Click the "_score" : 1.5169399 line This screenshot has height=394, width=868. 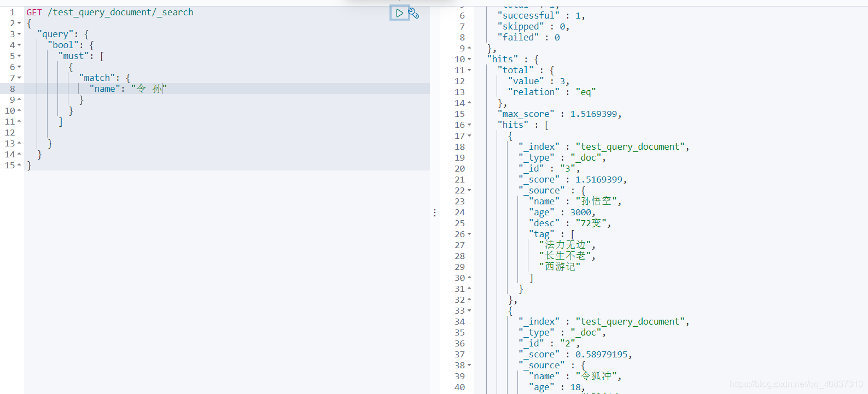(573, 179)
